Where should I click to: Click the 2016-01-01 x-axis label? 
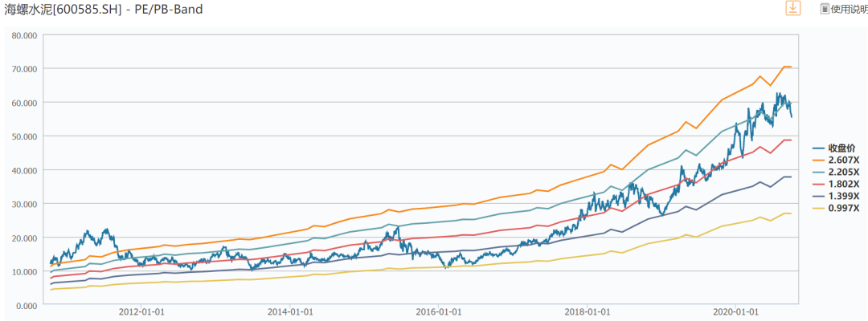pyautogui.click(x=439, y=312)
